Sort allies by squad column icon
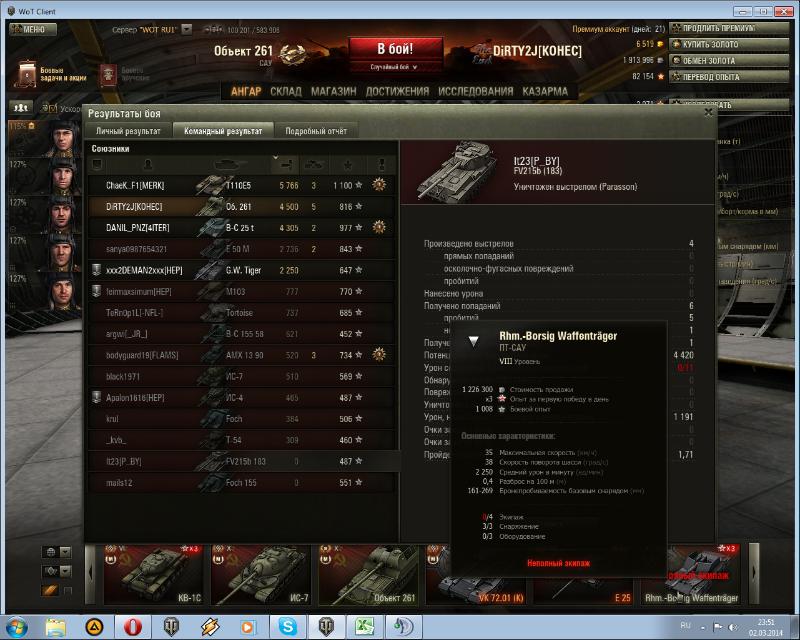Image resolution: width=800 pixels, height=640 pixels. click(x=97, y=164)
